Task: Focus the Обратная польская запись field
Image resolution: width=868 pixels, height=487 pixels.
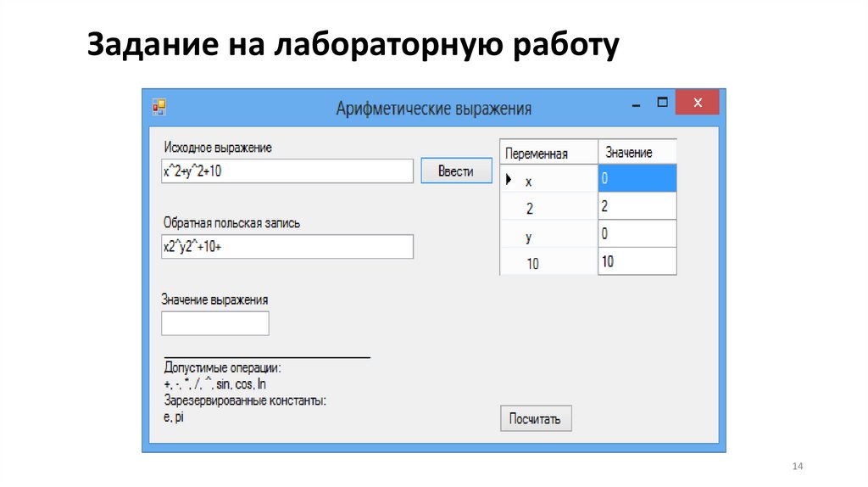Action: pos(287,247)
